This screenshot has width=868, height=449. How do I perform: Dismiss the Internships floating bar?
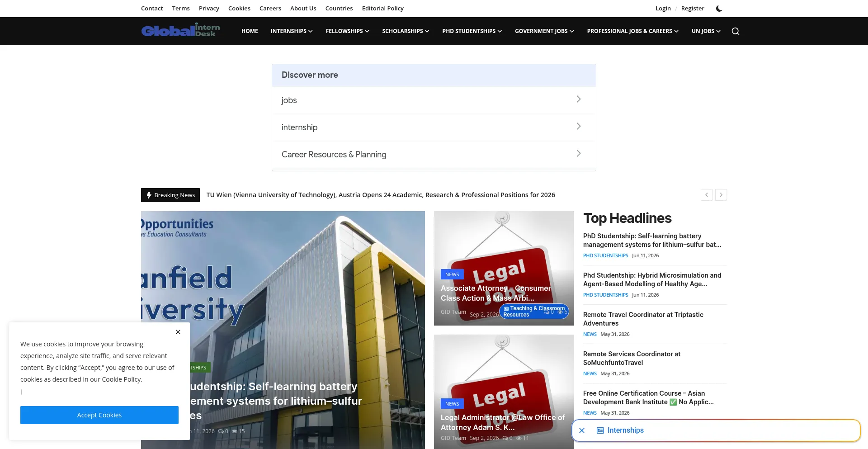(582, 430)
